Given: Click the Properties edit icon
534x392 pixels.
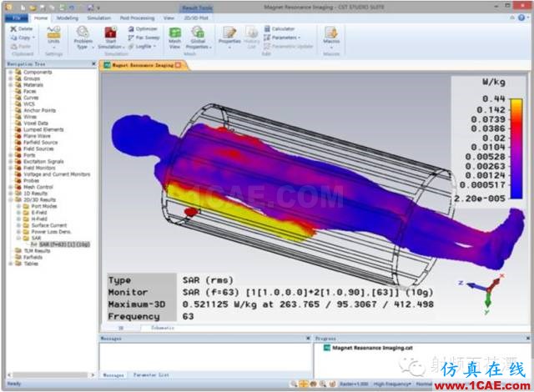Looking at the screenshot, I should point(229,33).
